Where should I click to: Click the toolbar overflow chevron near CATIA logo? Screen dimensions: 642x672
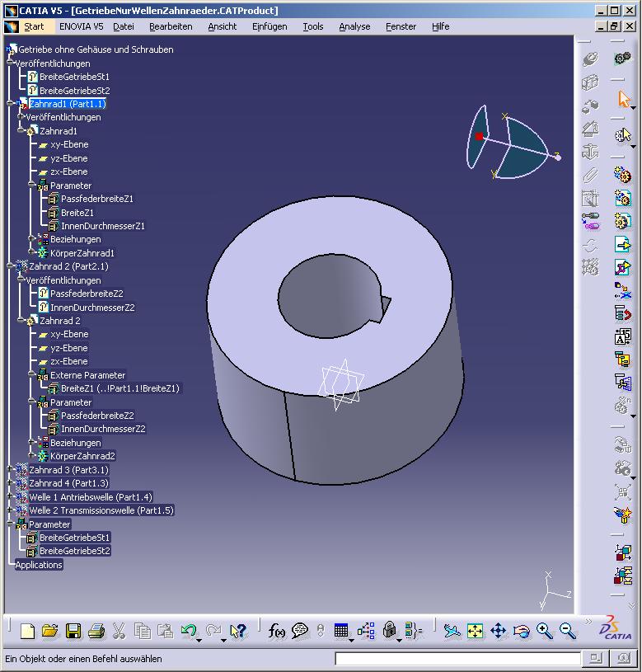tap(588, 621)
